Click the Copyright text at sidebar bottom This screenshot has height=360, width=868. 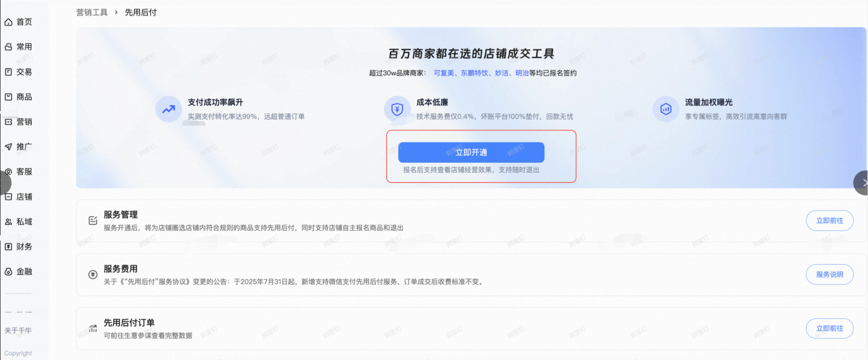(x=18, y=353)
